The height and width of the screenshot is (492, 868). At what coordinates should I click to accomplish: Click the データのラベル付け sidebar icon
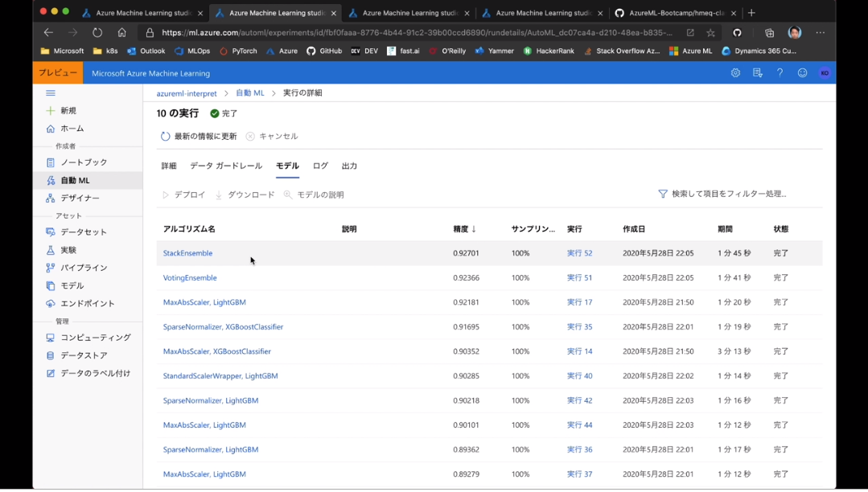pyautogui.click(x=51, y=374)
